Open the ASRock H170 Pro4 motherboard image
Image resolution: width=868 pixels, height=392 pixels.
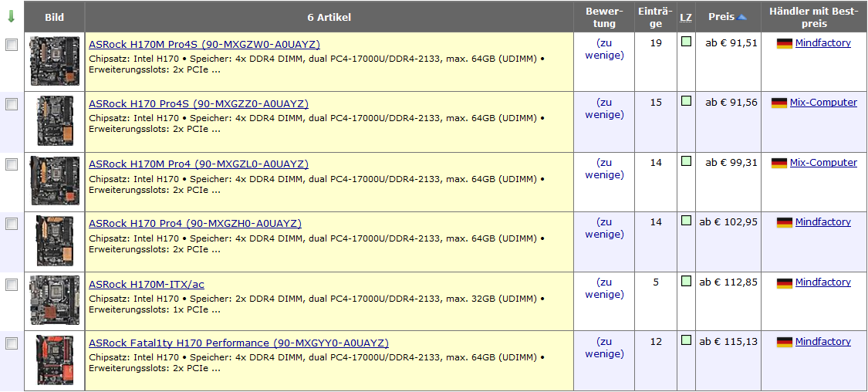pyautogui.click(x=55, y=240)
